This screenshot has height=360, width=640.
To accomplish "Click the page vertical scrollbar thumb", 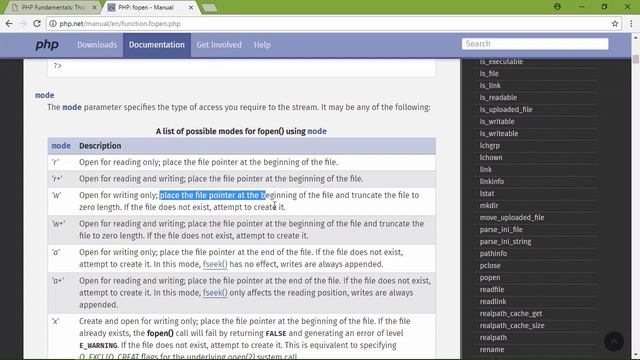I will [636, 59].
